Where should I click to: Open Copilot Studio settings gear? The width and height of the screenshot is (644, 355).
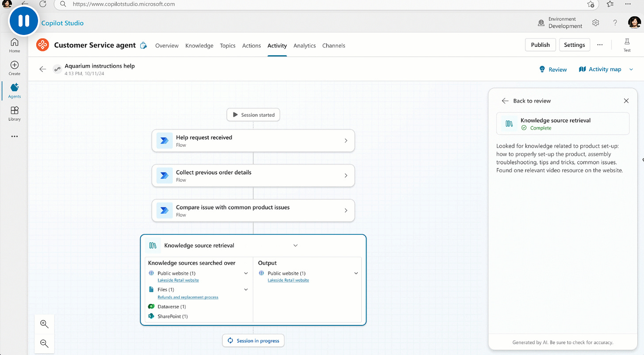596,23
